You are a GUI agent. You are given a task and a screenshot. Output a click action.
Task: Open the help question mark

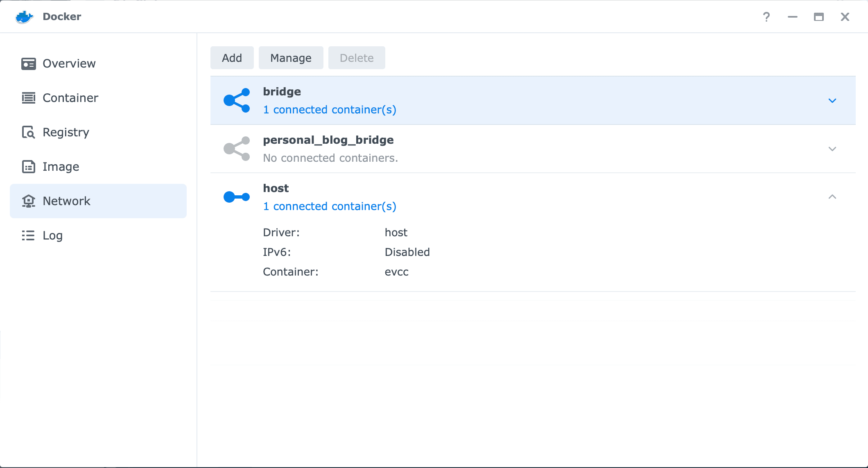click(x=766, y=16)
